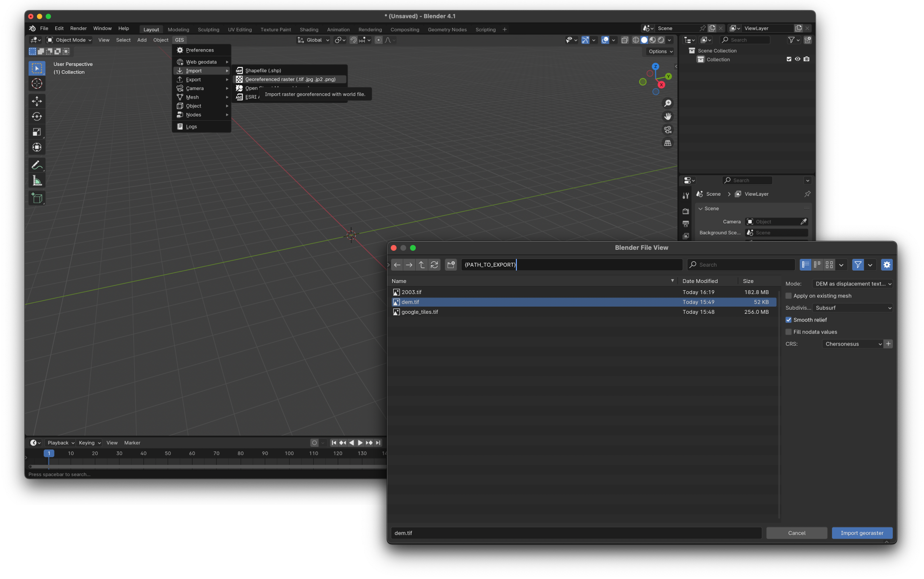Image resolution: width=924 pixels, height=579 pixels.
Task: Activate the Transform tool
Action: (37, 147)
